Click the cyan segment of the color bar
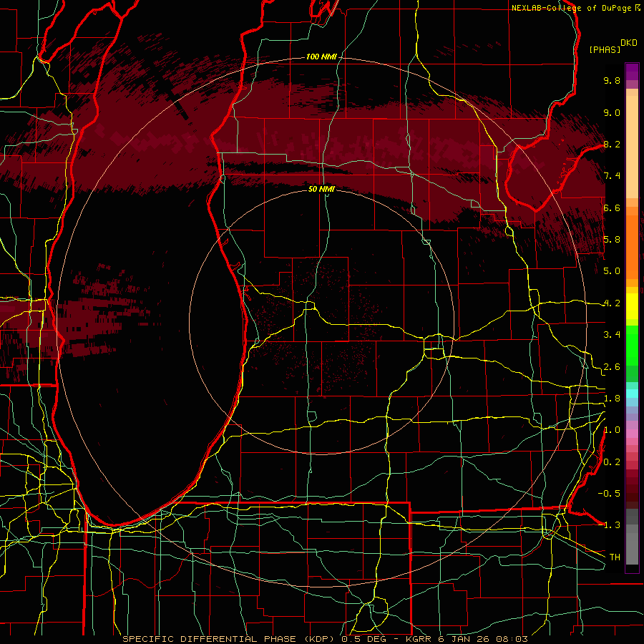 point(632,394)
